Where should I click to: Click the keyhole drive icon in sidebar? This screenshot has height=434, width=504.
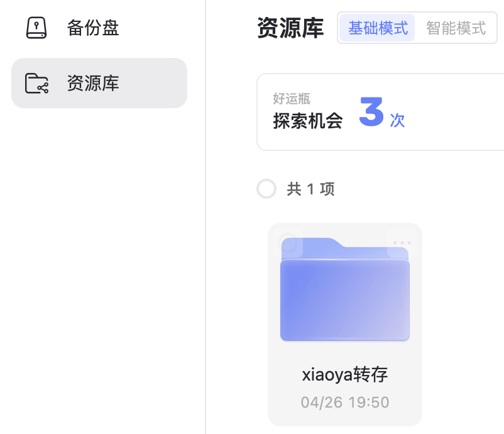coord(36,28)
